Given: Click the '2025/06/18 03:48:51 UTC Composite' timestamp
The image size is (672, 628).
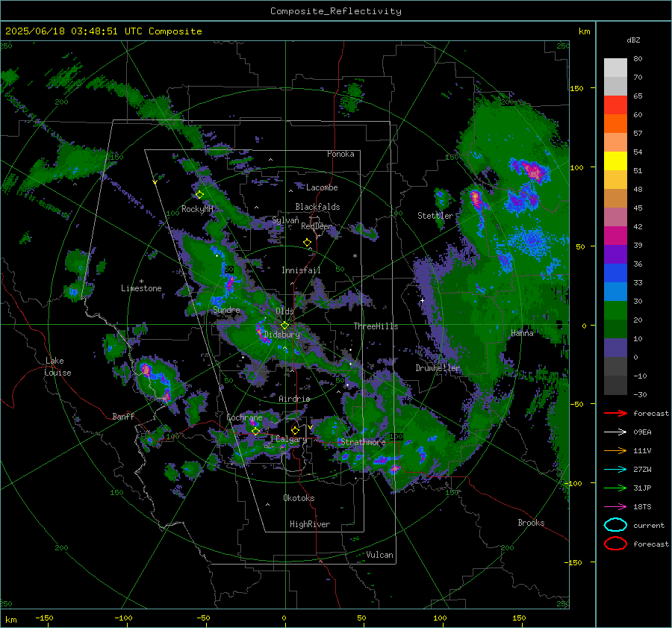Looking at the screenshot, I should [x=103, y=31].
